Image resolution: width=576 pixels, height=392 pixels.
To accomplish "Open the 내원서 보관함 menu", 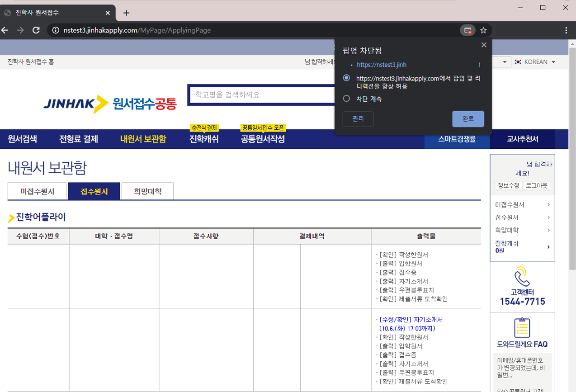I will (x=143, y=139).
